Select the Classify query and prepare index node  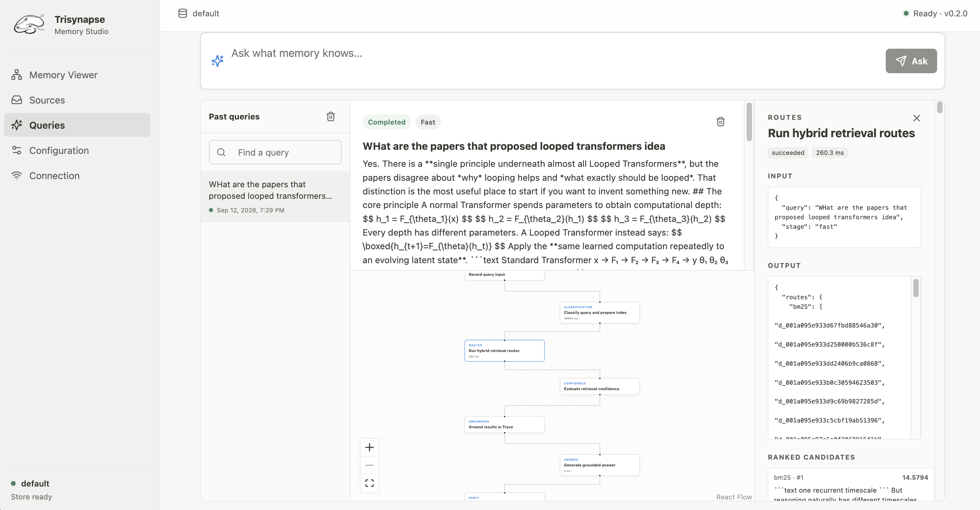[x=600, y=313]
